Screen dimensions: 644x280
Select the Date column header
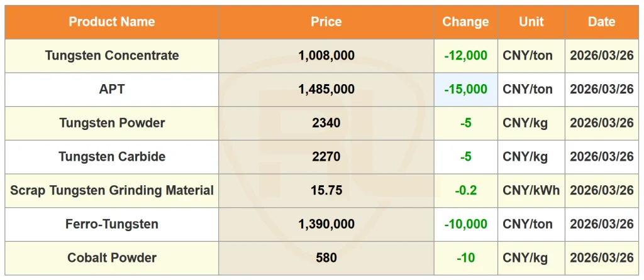click(x=602, y=22)
